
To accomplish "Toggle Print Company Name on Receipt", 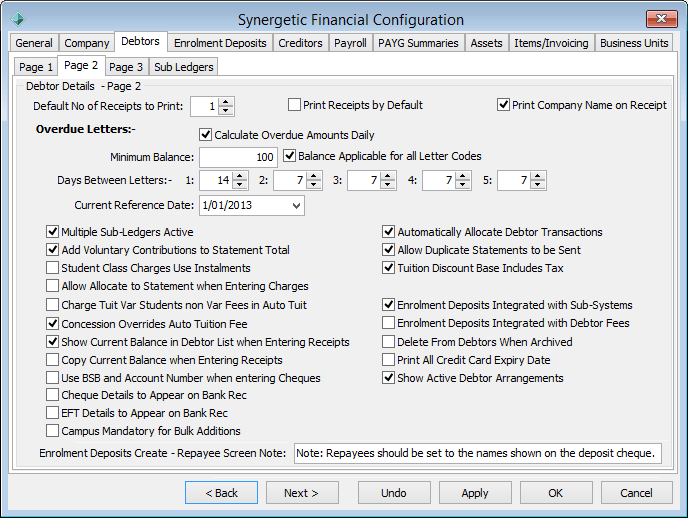I will [x=503, y=105].
